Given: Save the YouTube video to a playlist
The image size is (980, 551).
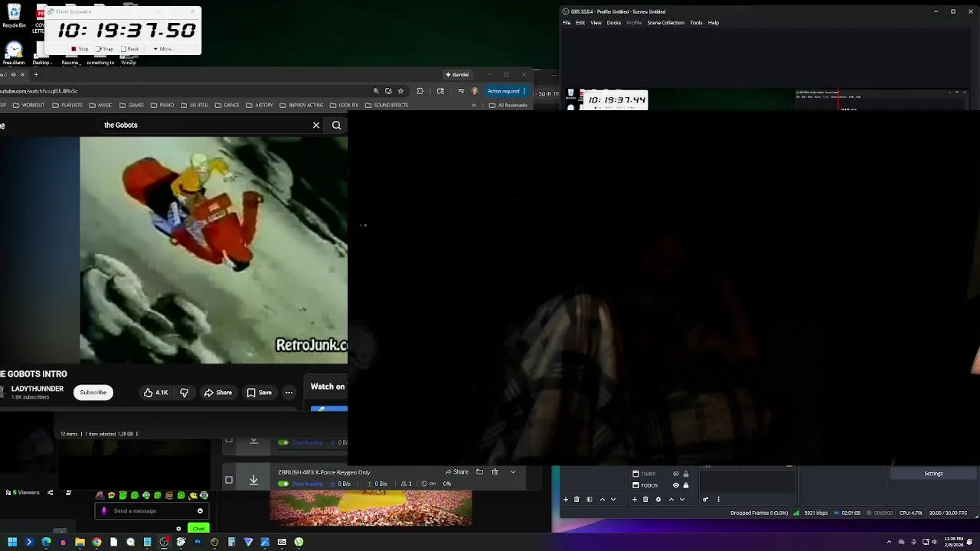Looking at the screenshot, I should (259, 393).
